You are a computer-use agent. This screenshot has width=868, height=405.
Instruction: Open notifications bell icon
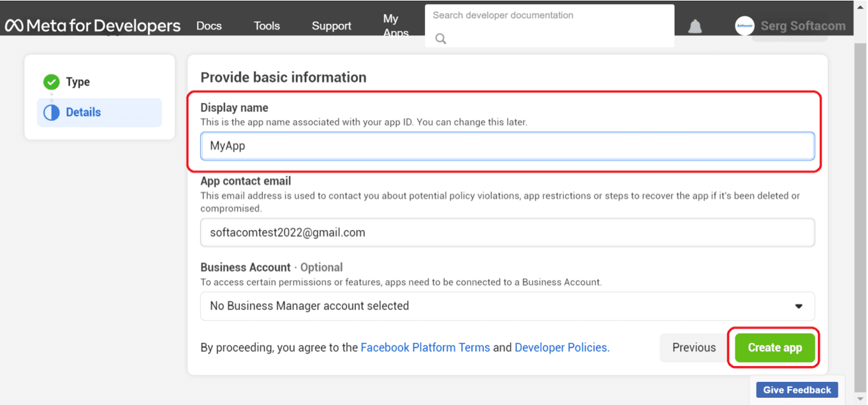[x=695, y=26]
